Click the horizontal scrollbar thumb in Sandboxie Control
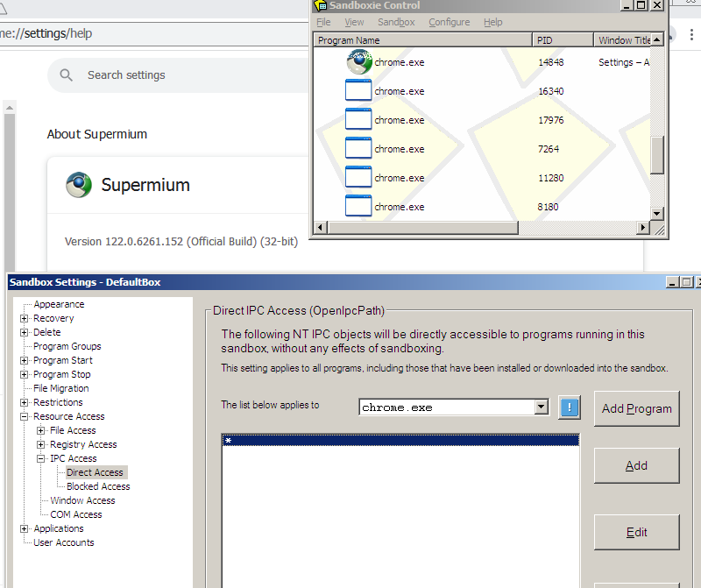 (423, 228)
